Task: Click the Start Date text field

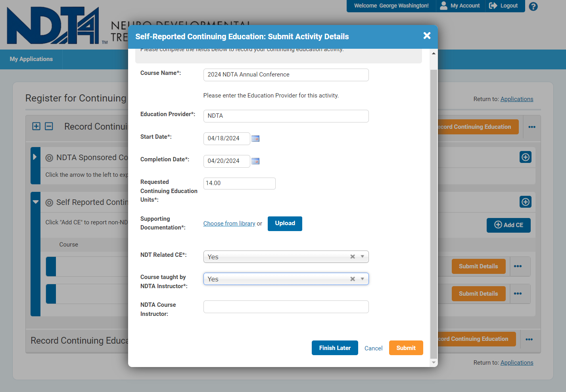Action: tap(226, 139)
